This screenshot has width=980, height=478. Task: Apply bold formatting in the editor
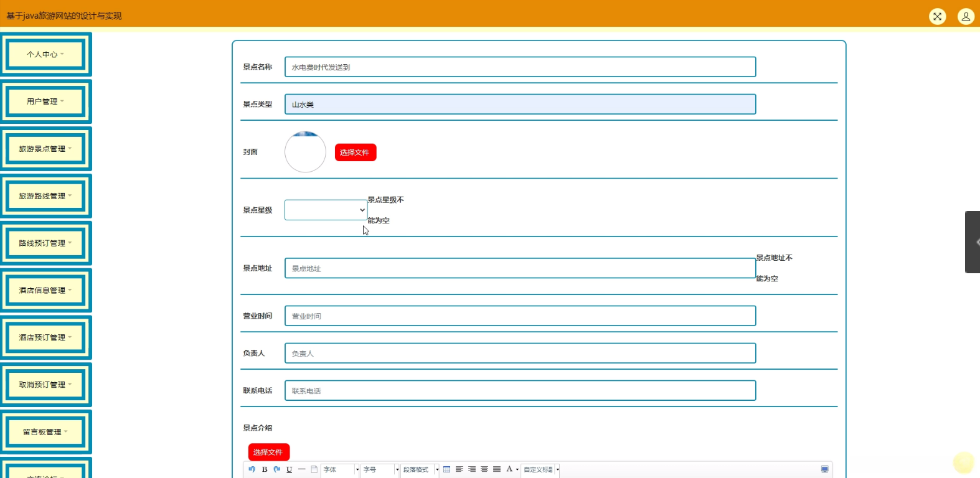pos(265,469)
